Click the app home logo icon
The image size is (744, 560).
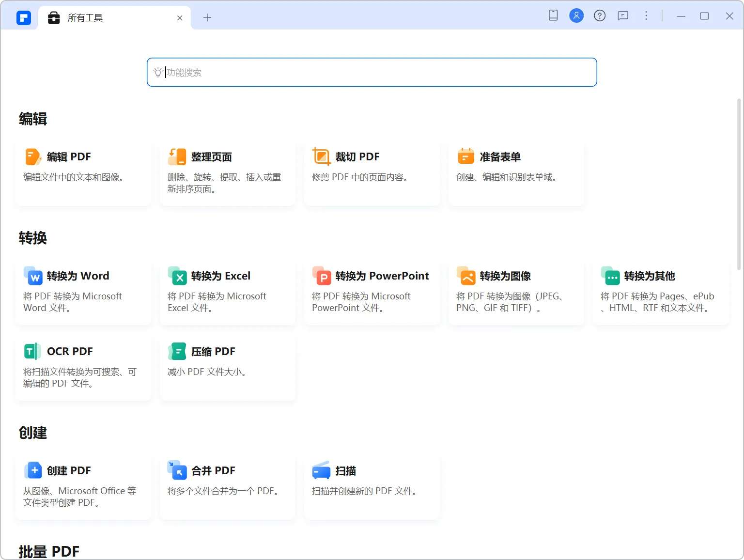pos(24,18)
